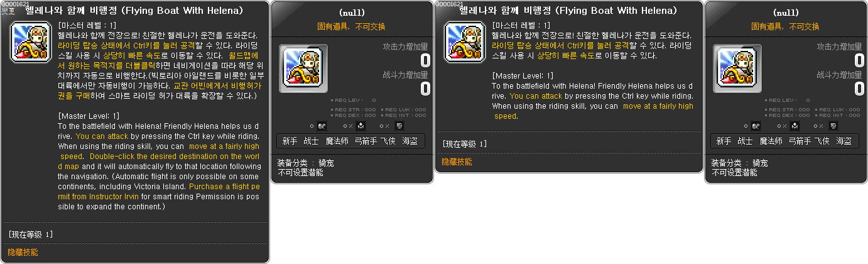
Task: Select the mount item icon in the first (null) panel
Action: coord(303,69)
